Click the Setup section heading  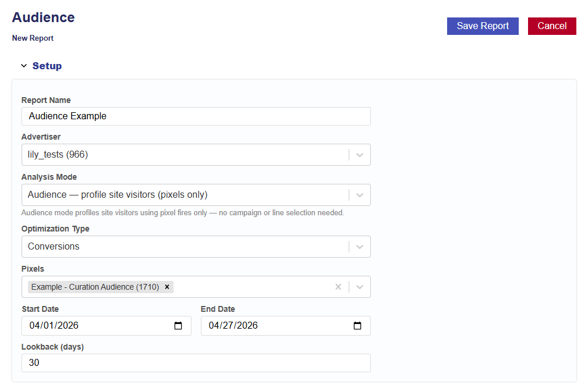click(47, 66)
